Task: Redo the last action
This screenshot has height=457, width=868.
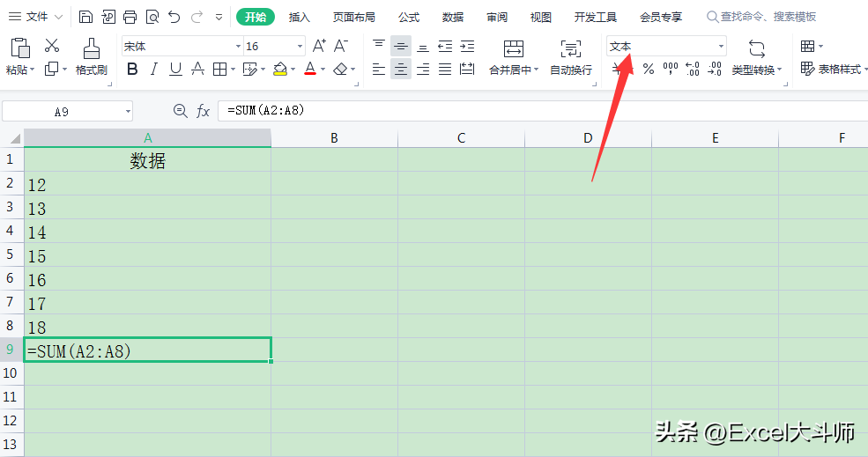Action: (197, 17)
